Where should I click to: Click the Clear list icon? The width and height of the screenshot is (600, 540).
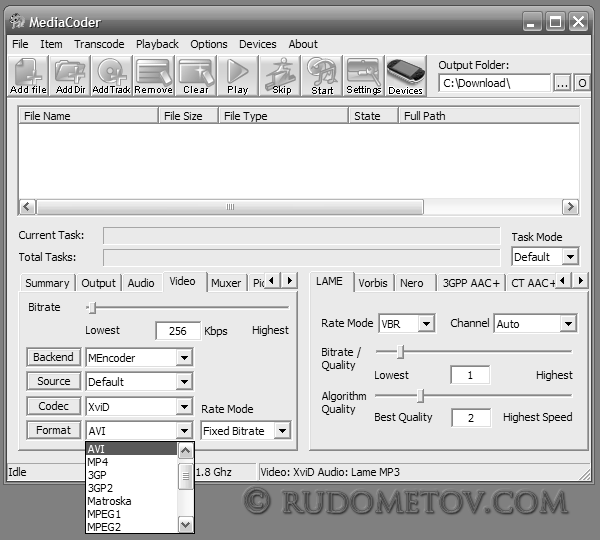196,76
